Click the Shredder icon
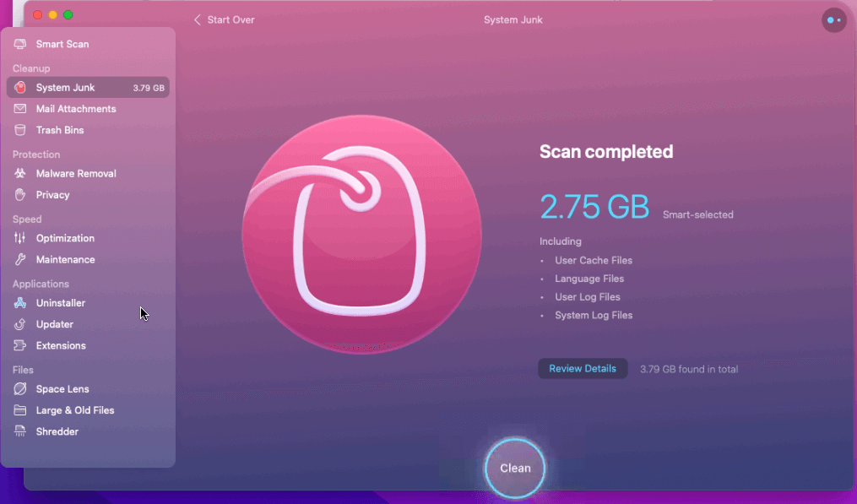Screen dimensions: 857x504 point(19,431)
